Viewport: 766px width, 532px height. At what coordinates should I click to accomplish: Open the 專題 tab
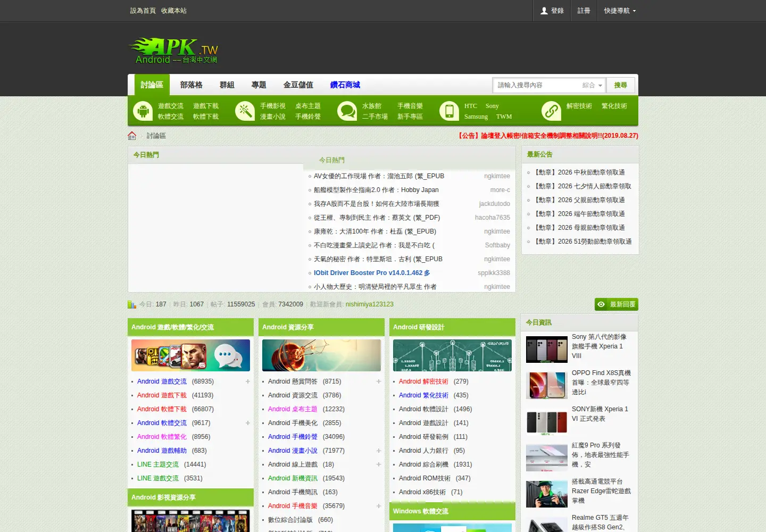click(x=259, y=85)
